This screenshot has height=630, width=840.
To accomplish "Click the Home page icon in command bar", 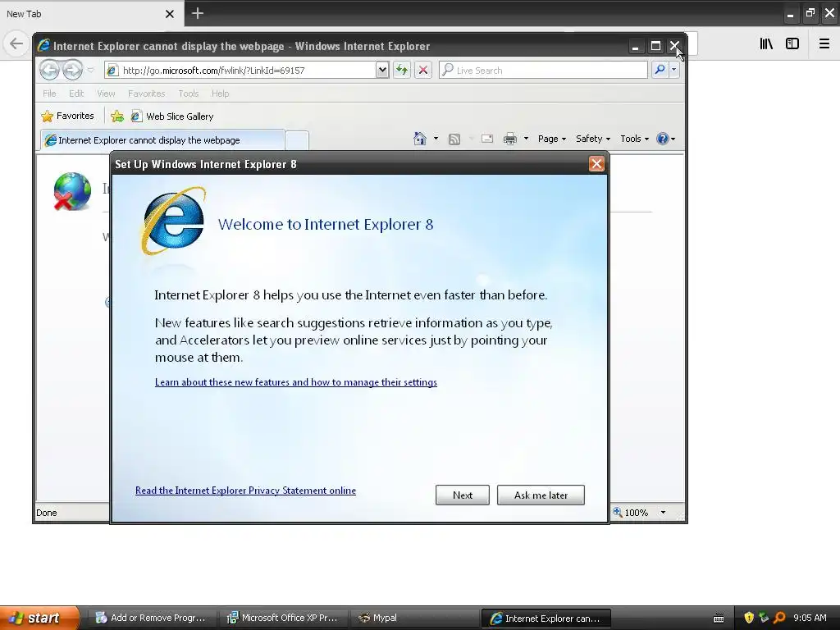I will (x=420, y=139).
